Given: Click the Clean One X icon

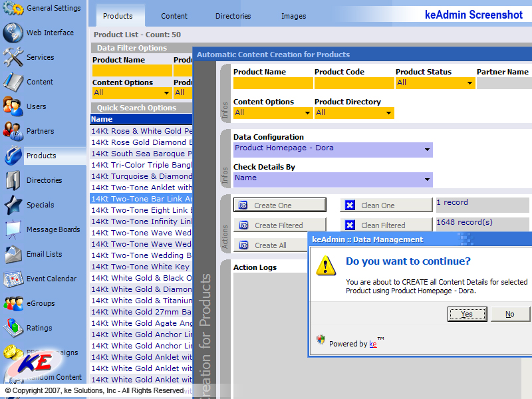Looking at the screenshot, I should [350, 205].
